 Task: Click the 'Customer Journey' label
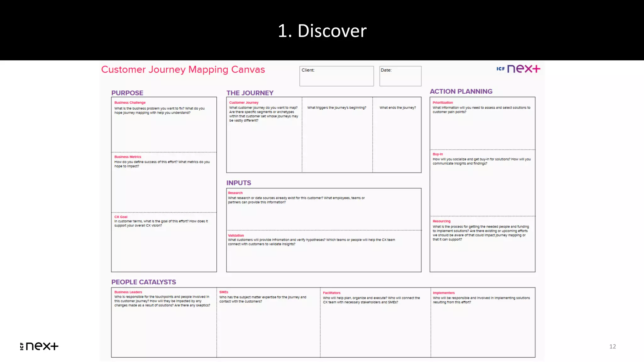click(x=244, y=103)
